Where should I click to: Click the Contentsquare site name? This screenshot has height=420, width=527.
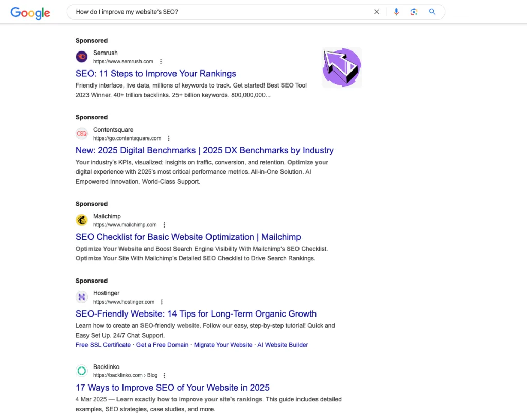[113, 130]
